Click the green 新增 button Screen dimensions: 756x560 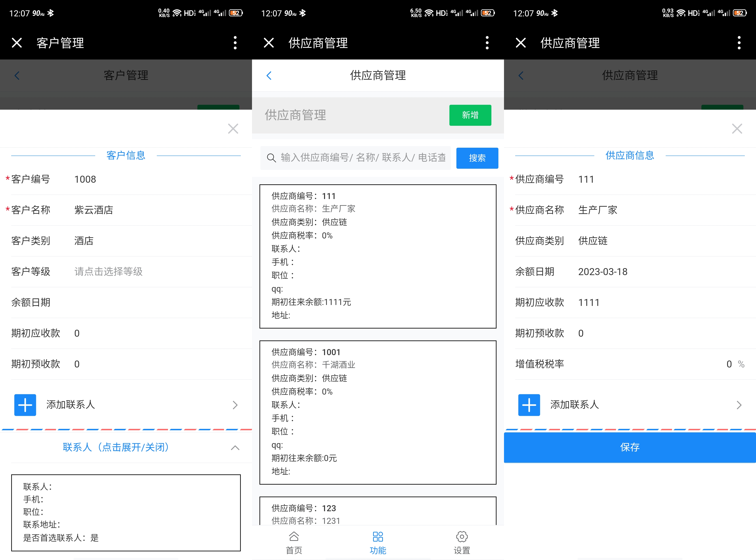(x=470, y=115)
